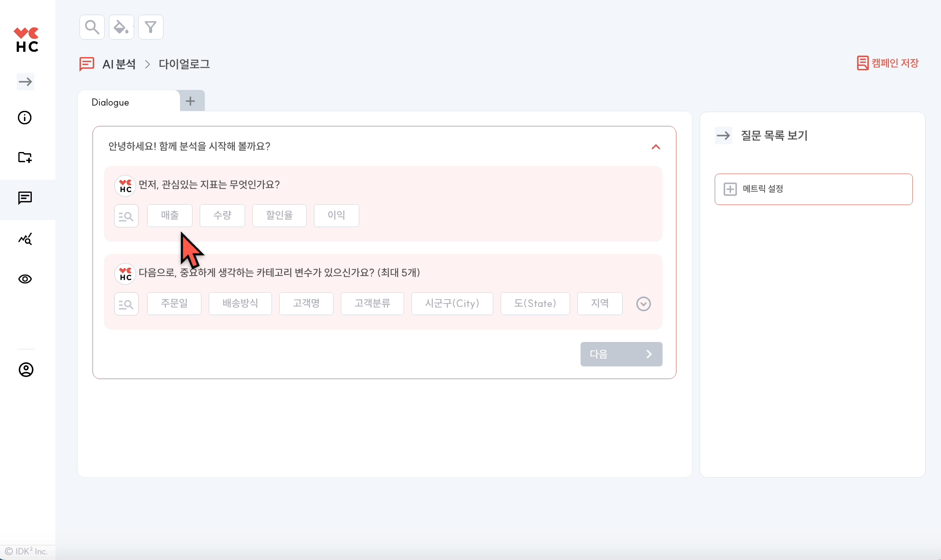Image resolution: width=941 pixels, height=560 pixels.
Task: Open the info circle sidebar icon
Action: pos(25,118)
